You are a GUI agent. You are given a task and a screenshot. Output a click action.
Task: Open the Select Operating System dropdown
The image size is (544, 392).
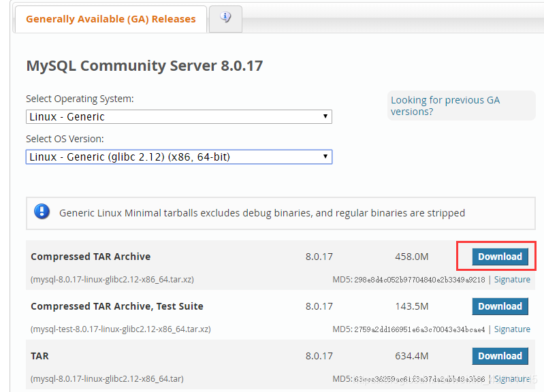179,117
